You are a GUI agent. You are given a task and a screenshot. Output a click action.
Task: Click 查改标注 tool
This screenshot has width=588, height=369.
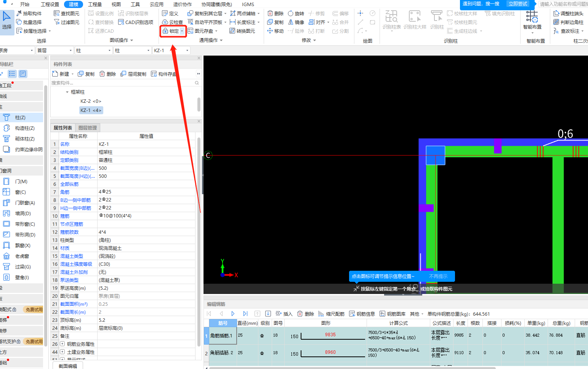coord(566,31)
